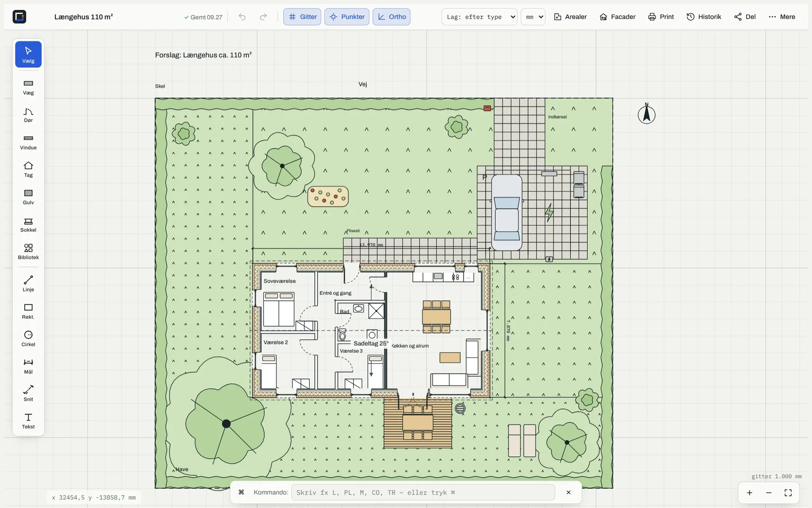Select the Vej road label
The width and height of the screenshot is (812, 508).
(x=363, y=84)
